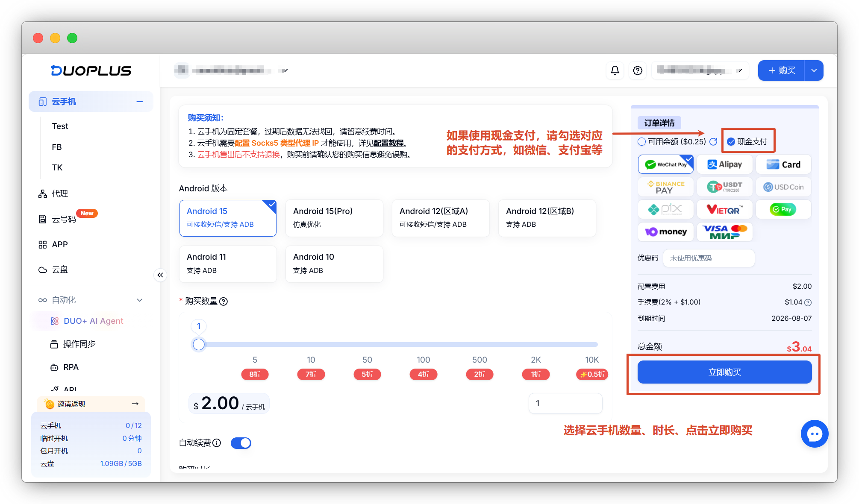
Task: Choose the Android 12(区域A) version card
Action: (x=441, y=218)
